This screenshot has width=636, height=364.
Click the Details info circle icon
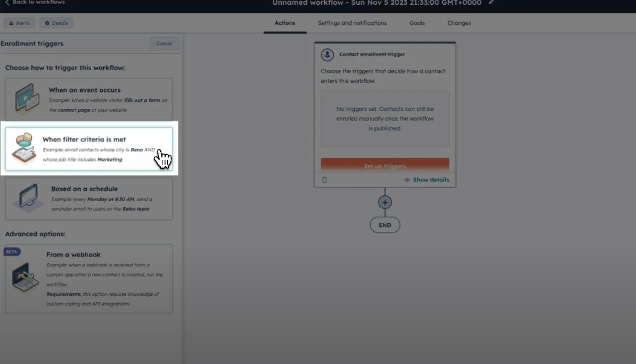(x=47, y=23)
